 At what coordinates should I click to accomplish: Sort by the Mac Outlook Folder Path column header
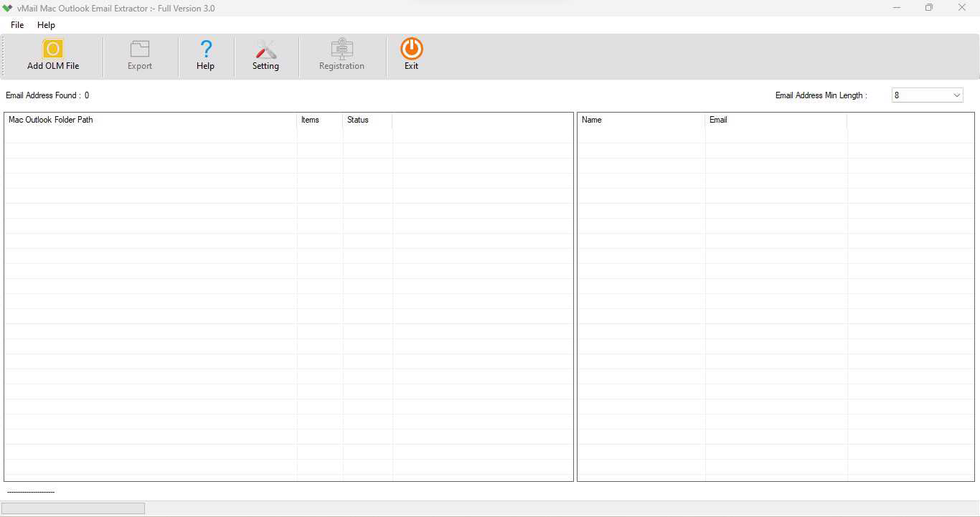151,120
